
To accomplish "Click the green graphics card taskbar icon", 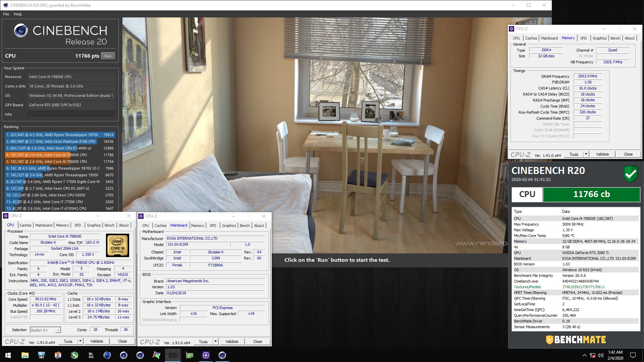I will (x=190, y=355).
